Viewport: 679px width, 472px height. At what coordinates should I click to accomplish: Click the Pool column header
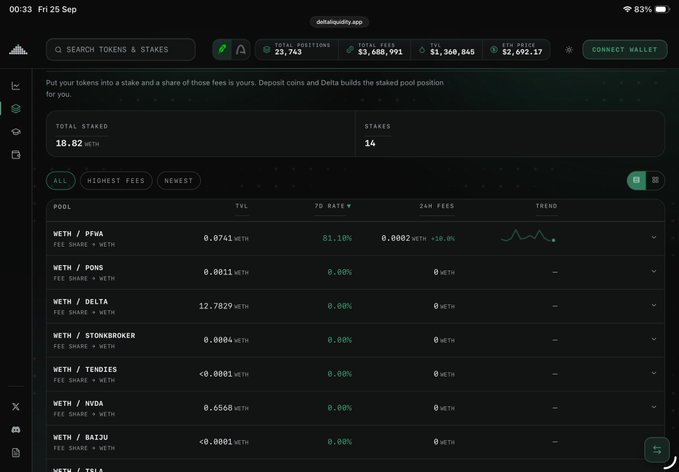tap(62, 207)
